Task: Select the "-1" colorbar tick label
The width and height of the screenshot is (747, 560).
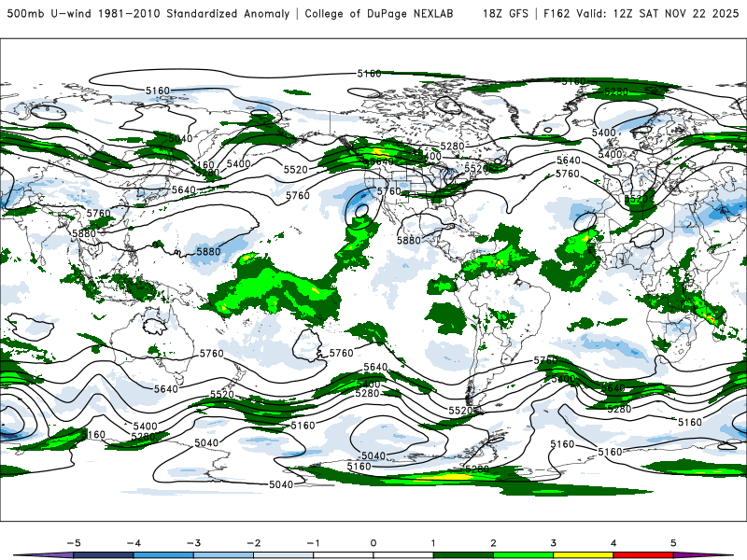Action: click(x=313, y=543)
